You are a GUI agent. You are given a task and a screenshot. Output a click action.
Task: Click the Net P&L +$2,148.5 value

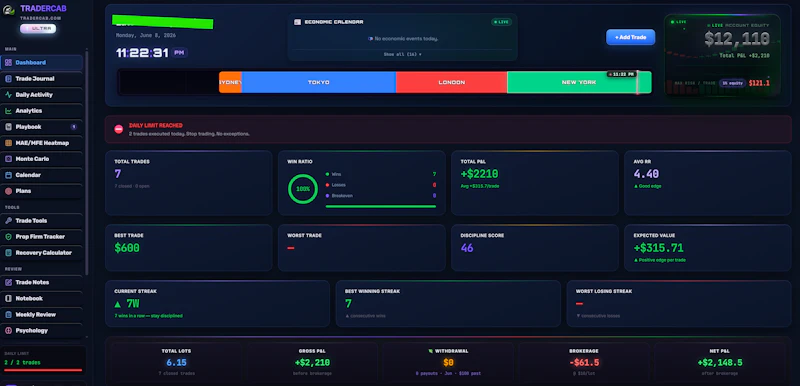tap(720, 363)
